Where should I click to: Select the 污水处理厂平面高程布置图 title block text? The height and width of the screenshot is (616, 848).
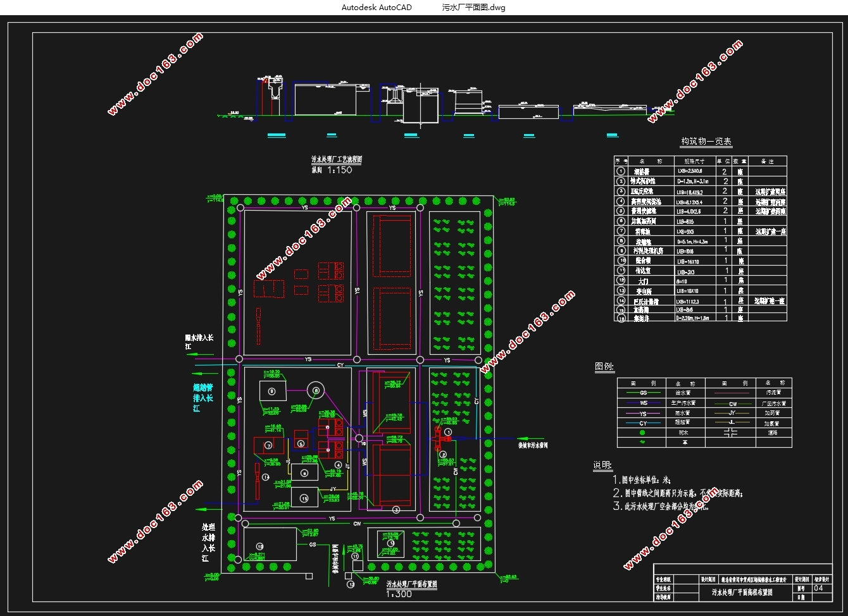click(741, 593)
